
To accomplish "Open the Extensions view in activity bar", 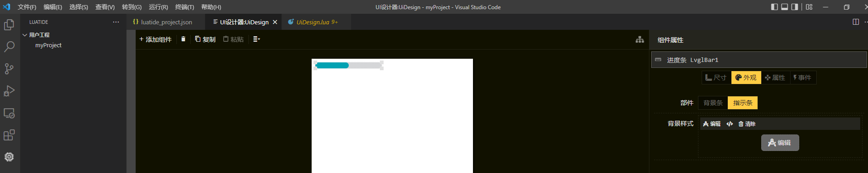I will (x=9, y=135).
